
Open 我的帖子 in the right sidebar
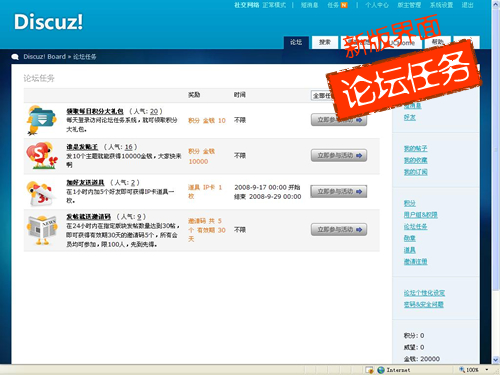415,149
